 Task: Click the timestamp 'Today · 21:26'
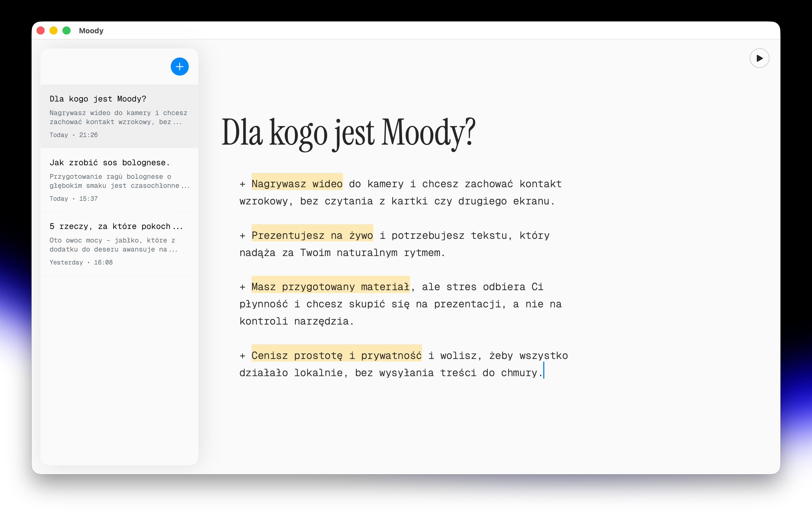coord(74,135)
